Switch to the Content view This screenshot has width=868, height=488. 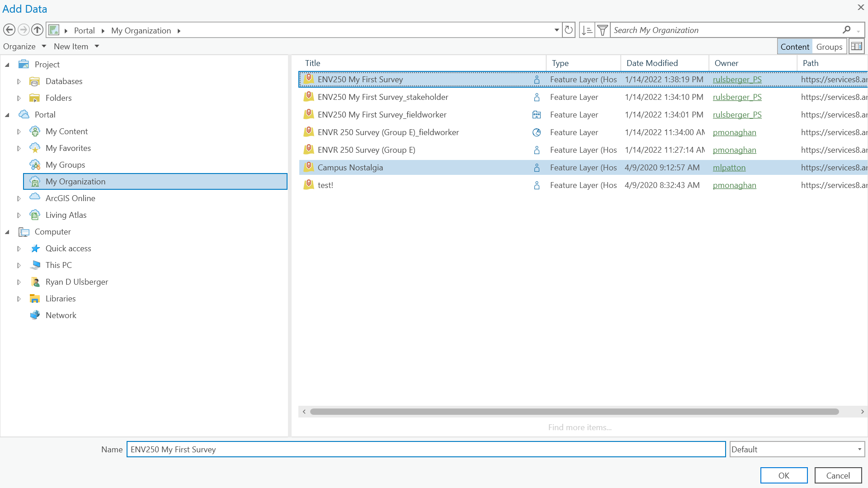(794, 47)
